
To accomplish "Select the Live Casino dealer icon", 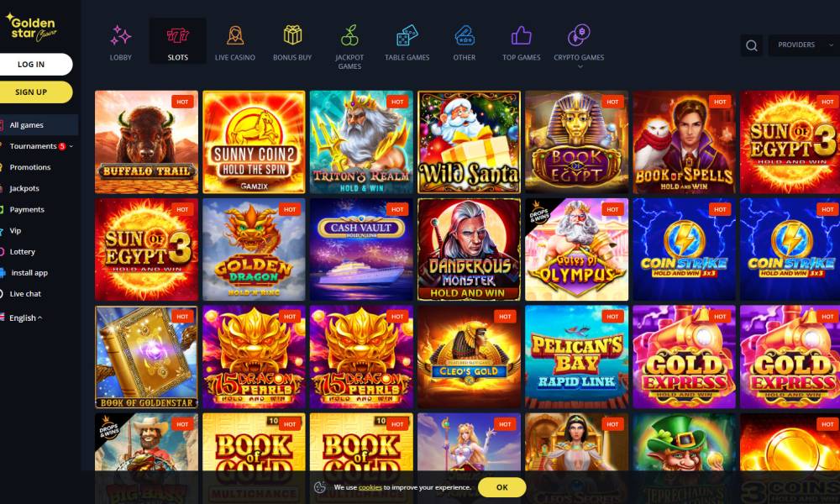I will pyautogui.click(x=234, y=35).
